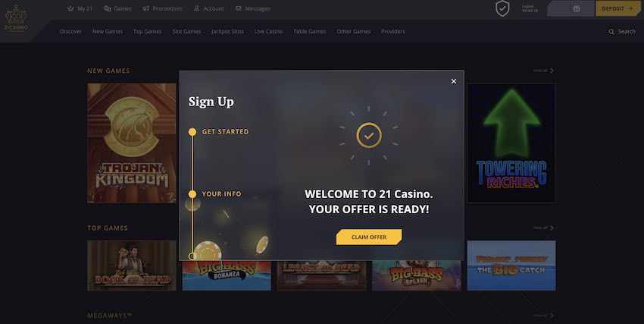The height and width of the screenshot is (324, 644).
Task: Click the Deposit button
Action: coord(617,8)
